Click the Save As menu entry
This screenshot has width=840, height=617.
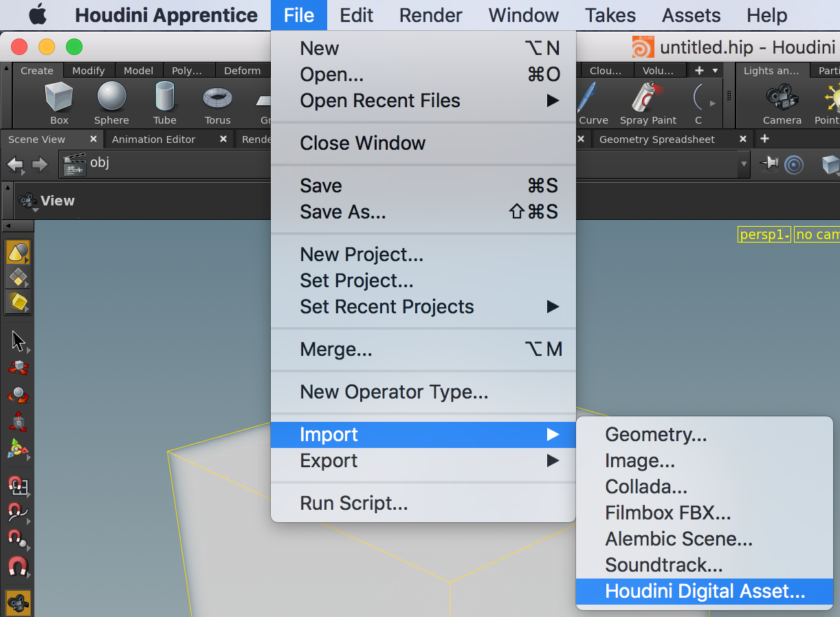click(342, 212)
